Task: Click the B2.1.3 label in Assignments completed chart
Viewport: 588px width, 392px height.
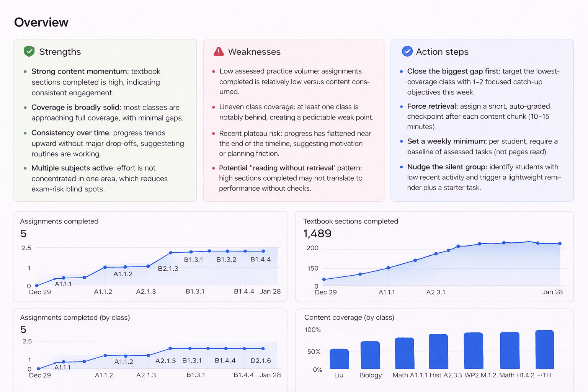Action: point(168,269)
